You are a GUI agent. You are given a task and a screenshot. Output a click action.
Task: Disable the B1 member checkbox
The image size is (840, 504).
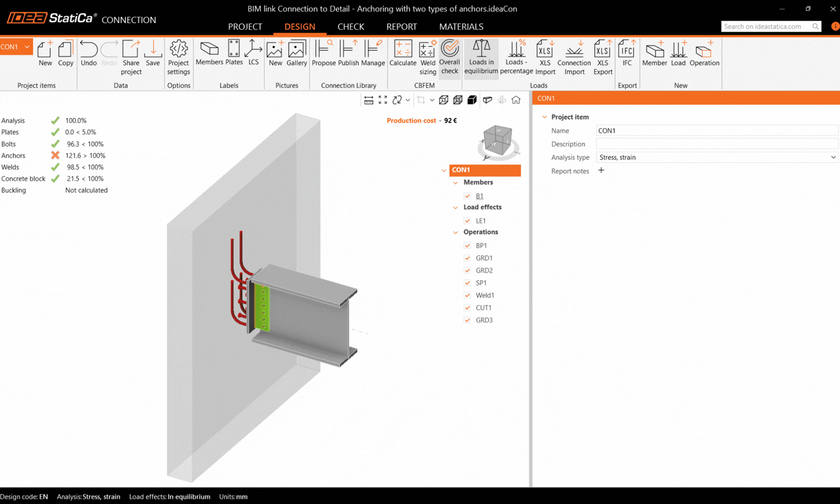467,196
